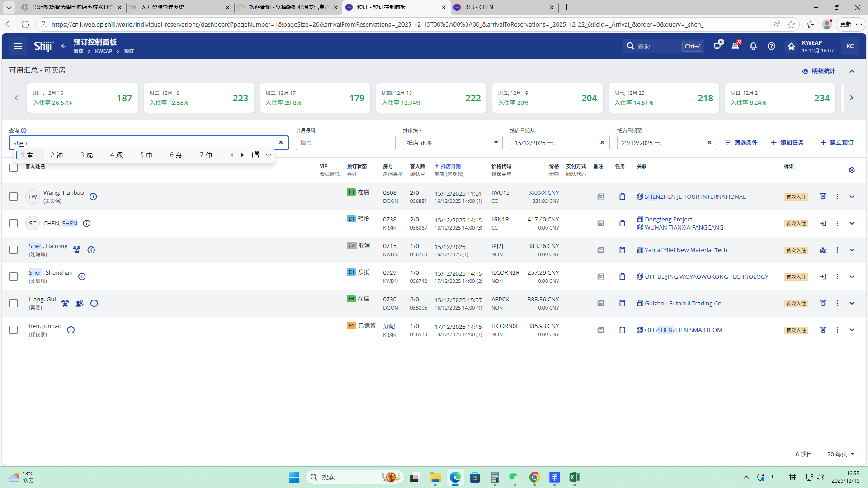
Task: Open table column settings gear
Action: 852,170
